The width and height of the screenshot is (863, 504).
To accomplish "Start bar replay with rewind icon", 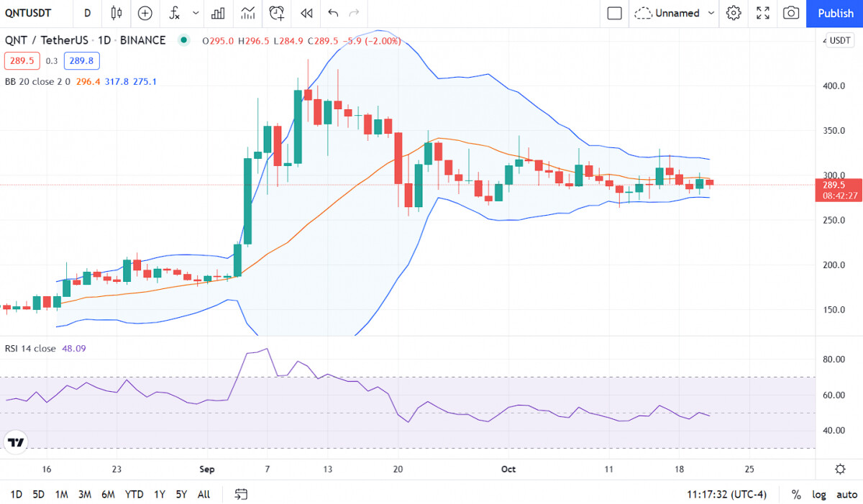I will click(306, 13).
